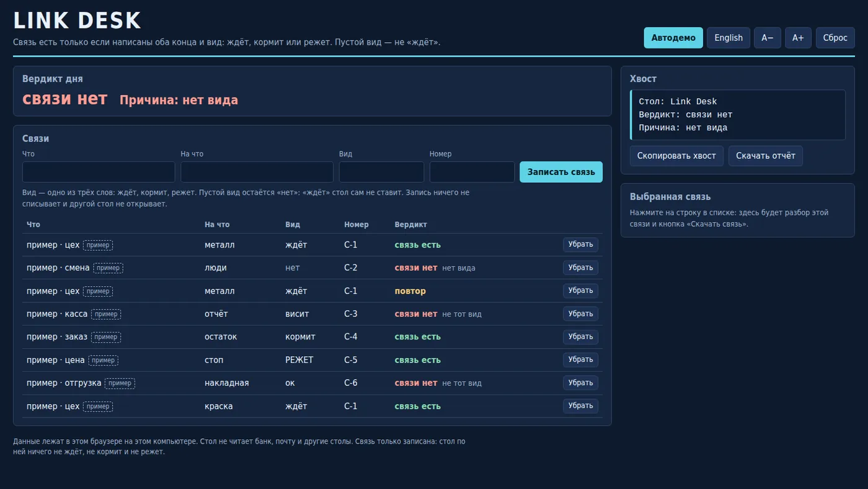Remove the «пример · смена» row with Убрать

[x=581, y=267]
